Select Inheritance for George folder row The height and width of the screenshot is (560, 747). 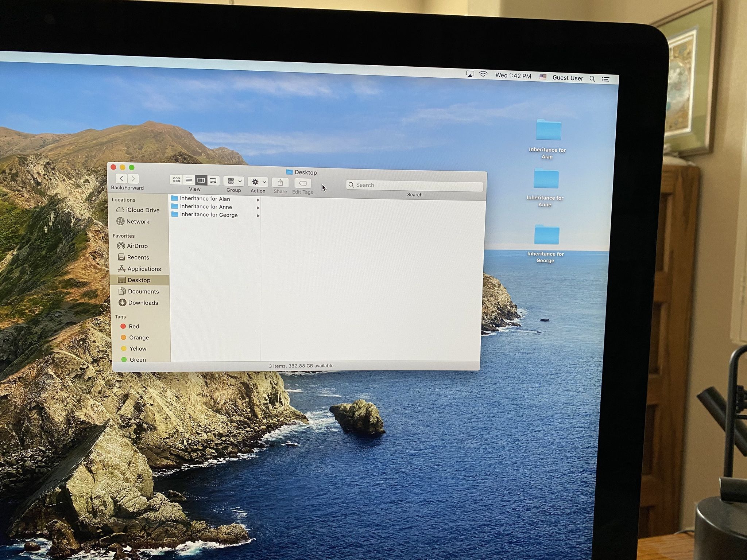pos(215,215)
